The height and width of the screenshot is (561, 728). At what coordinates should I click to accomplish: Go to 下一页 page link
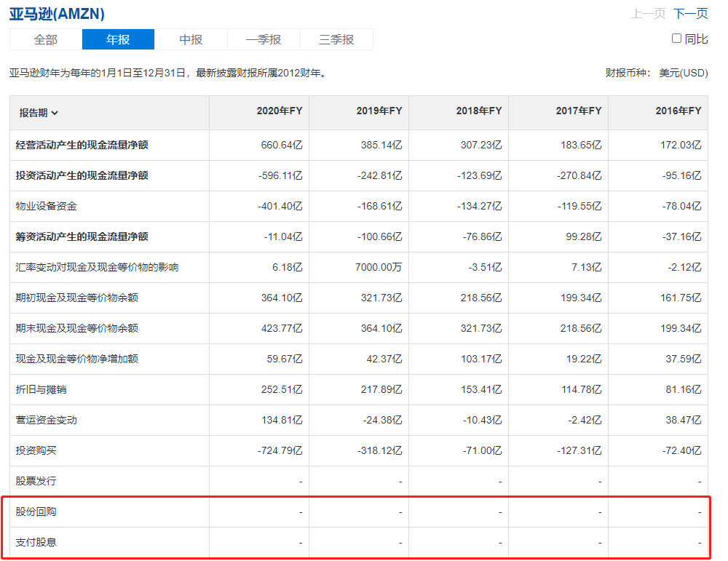(x=690, y=13)
